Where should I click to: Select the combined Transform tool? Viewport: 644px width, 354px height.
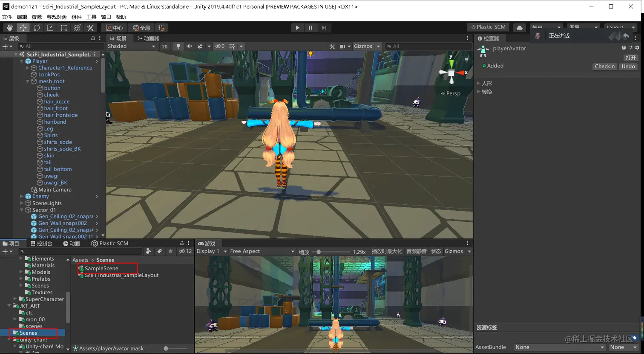point(77,28)
